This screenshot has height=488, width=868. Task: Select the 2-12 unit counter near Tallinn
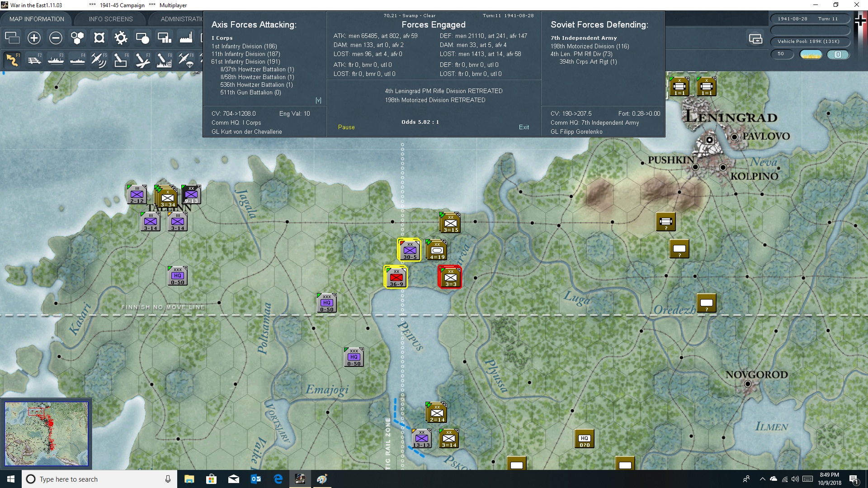(x=137, y=194)
